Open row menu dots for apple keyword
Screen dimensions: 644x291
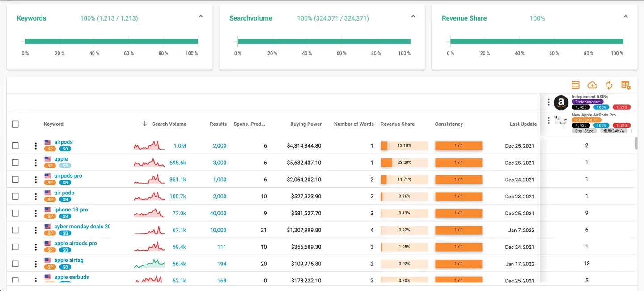(x=36, y=163)
